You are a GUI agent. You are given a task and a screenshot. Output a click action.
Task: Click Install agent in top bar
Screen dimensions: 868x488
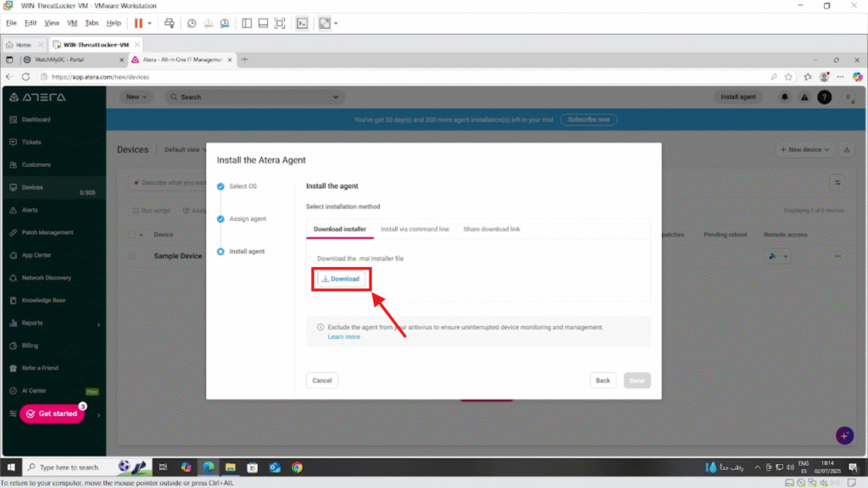tap(738, 97)
